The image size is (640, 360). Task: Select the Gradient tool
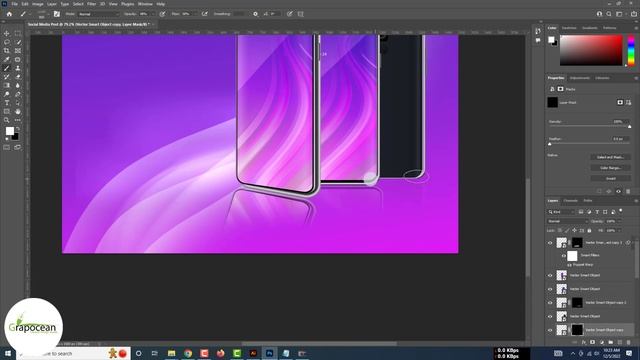click(x=7, y=85)
